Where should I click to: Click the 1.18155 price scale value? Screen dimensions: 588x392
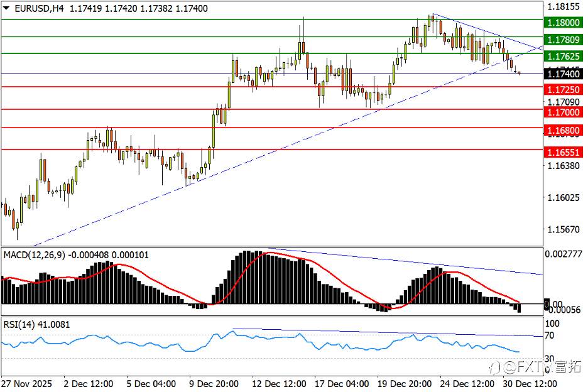coord(563,7)
